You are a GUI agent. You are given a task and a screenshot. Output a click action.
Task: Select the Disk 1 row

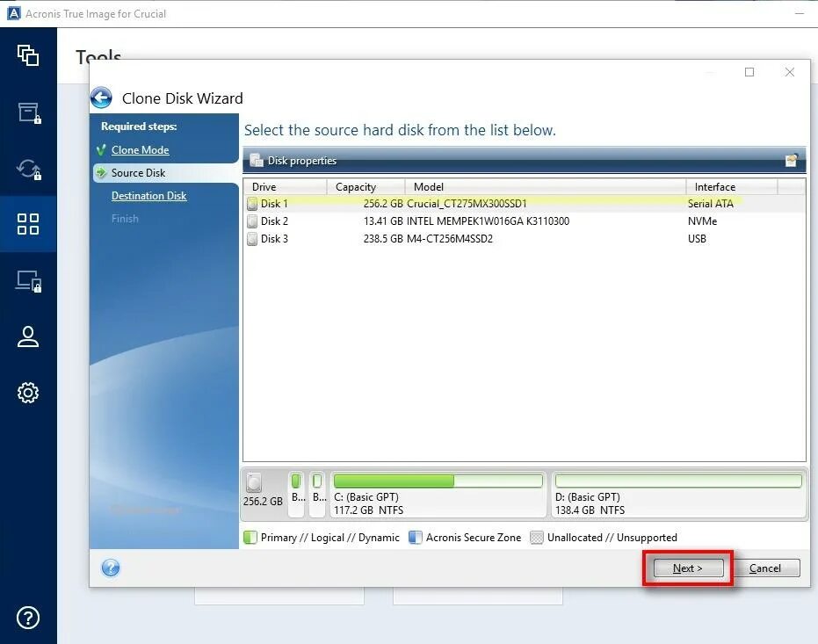click(x=525, y=203)
